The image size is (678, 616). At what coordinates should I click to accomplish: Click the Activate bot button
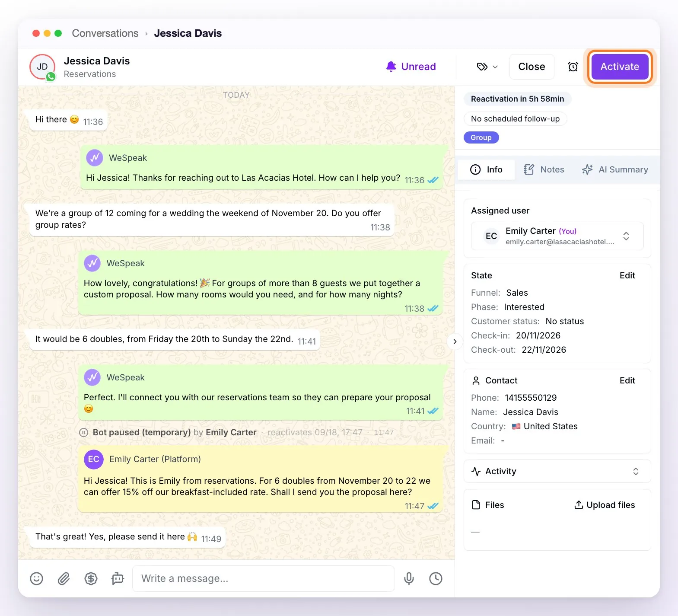pyautogui.click(x=620, y=67)
